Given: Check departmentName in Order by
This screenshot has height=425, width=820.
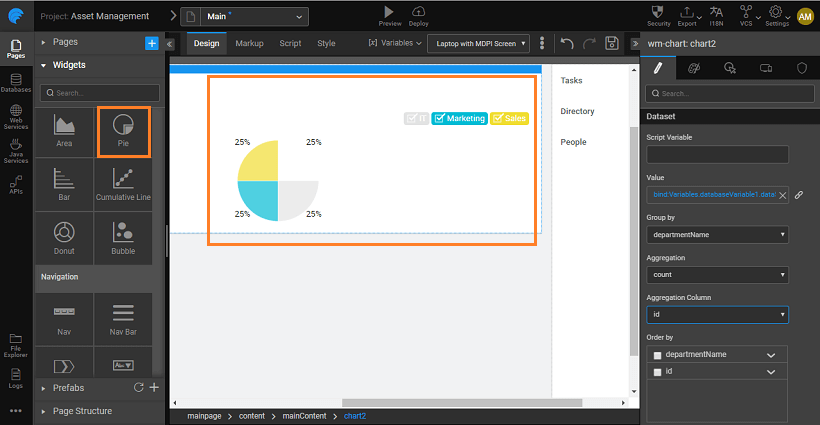Looking at the screenshot, I should point(657,355).
